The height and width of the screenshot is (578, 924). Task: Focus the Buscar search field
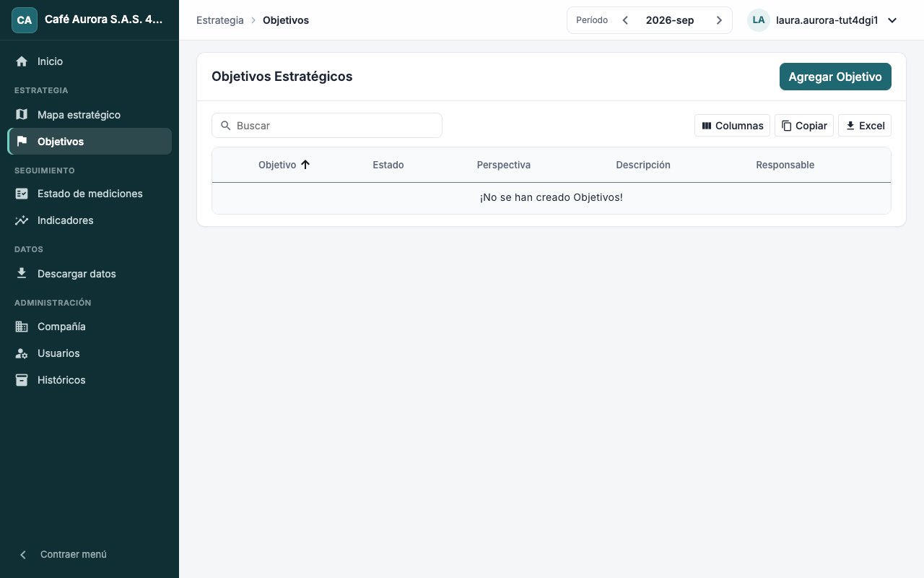click(x=327, y=126)
